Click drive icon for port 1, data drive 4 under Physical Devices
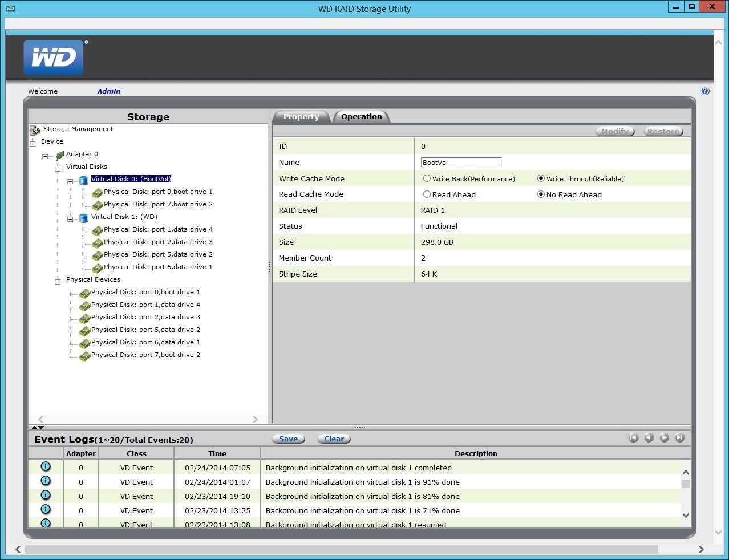729x560 pixels. click(x=84, y=306)
